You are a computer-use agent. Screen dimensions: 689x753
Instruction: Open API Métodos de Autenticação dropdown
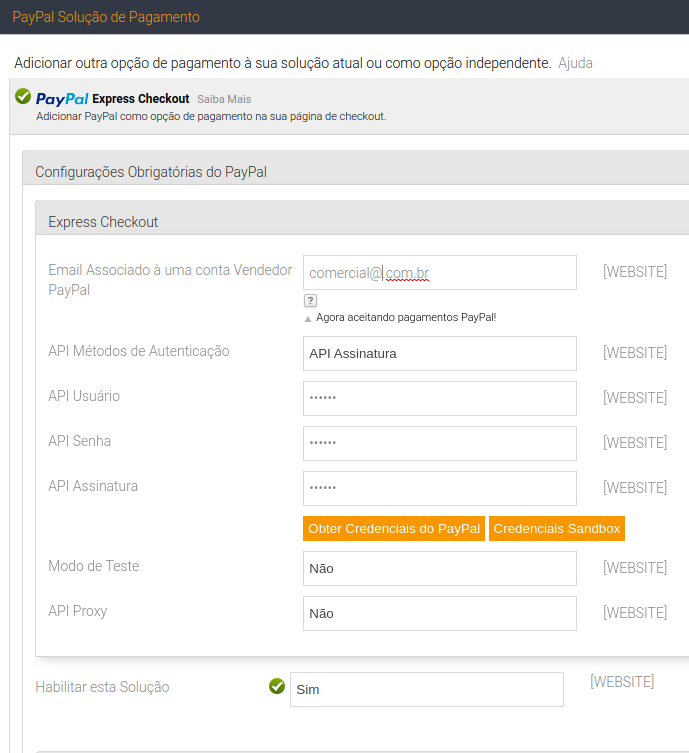point(440,353)
